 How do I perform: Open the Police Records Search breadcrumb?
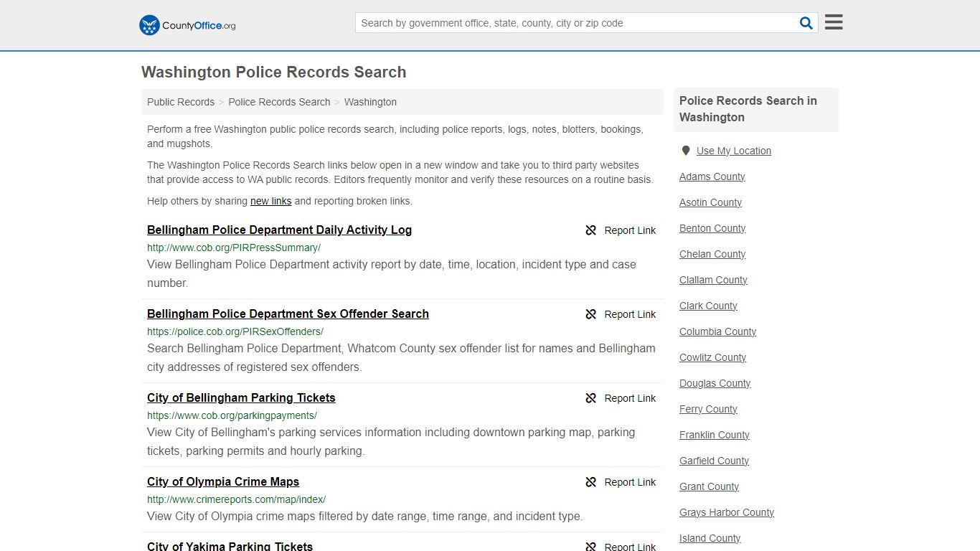pos(279,102)
